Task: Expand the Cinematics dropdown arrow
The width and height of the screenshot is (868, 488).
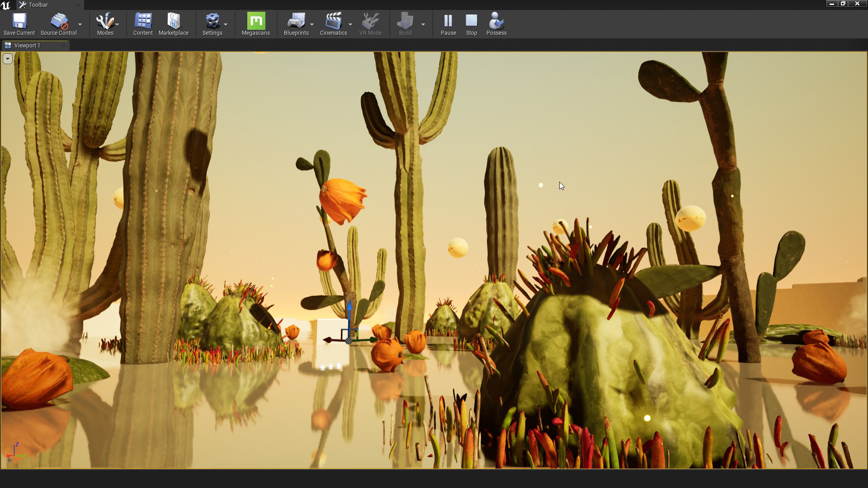Action: (350, 24)
